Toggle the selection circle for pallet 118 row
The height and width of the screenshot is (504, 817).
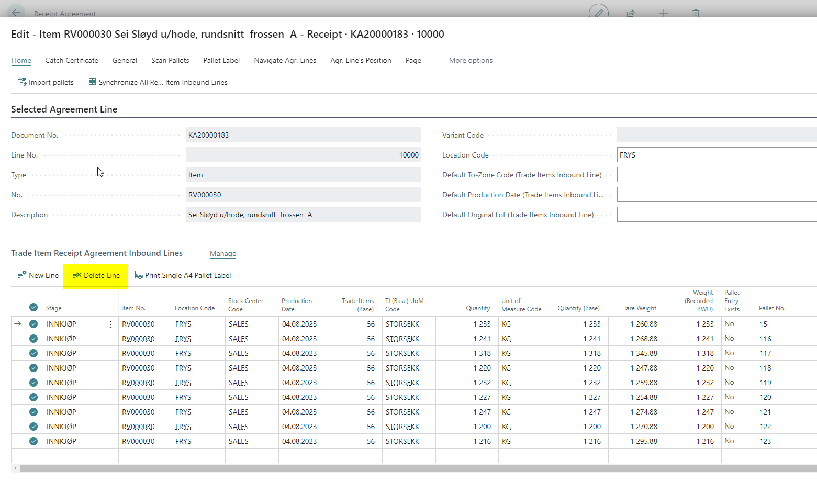point(33,368)
